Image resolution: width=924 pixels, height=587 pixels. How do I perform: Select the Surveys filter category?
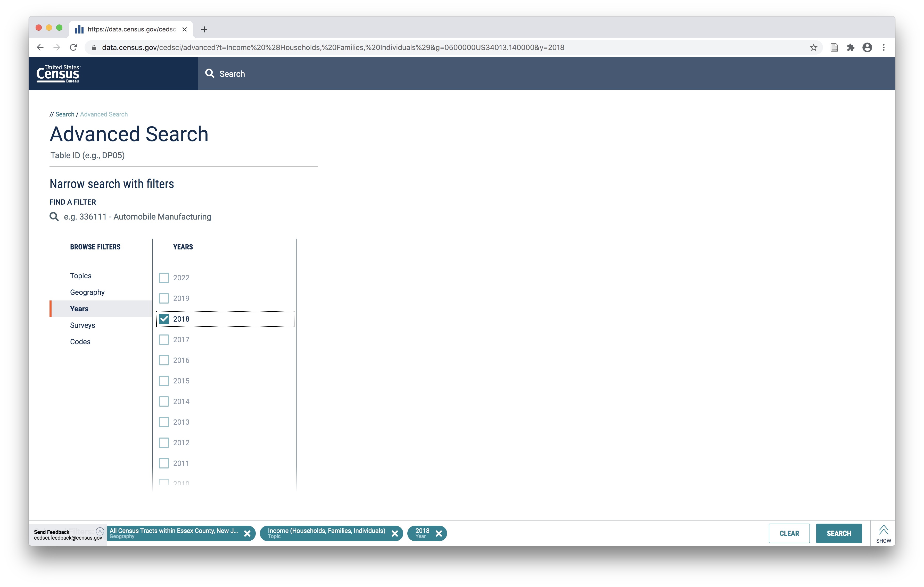click(x=82, y=325)
